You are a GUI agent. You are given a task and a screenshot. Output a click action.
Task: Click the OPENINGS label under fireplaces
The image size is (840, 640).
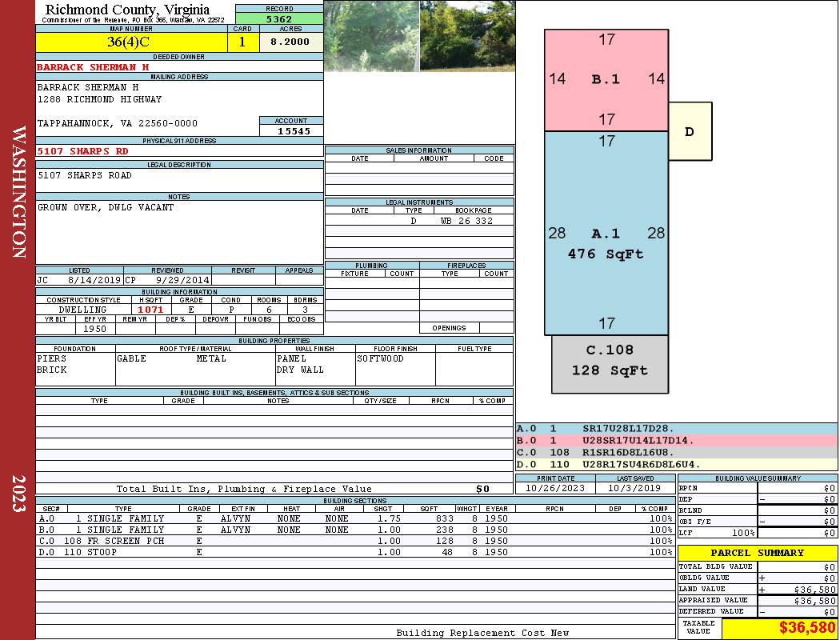click(x=449, y=328)
